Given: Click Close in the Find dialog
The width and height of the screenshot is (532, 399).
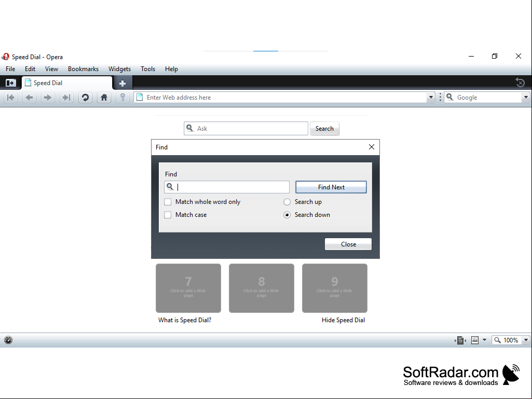Looking at the screenshot, I should click(348, 244).
